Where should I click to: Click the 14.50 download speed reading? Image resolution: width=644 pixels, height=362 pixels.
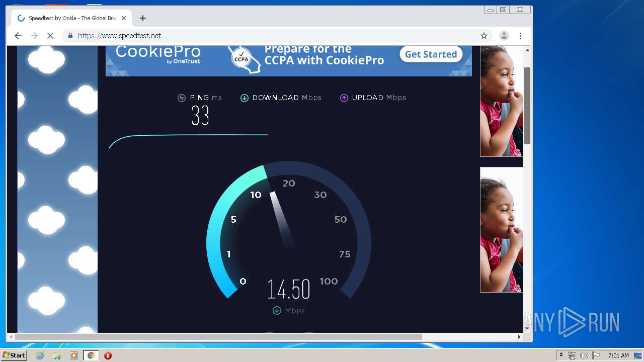coord(288,290)
